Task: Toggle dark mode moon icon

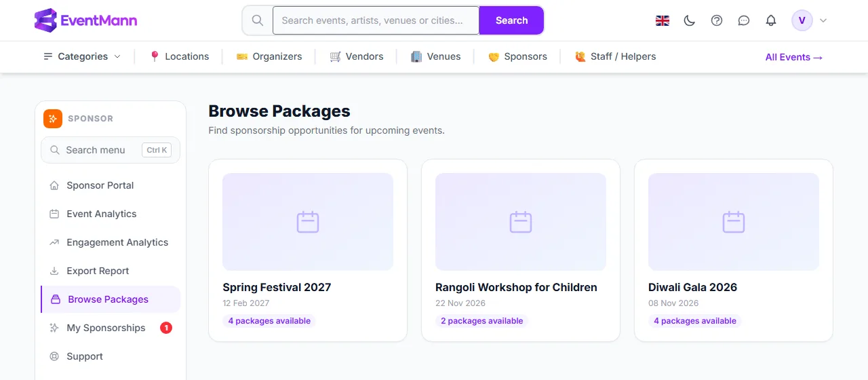Action: (x=690, y=20)
